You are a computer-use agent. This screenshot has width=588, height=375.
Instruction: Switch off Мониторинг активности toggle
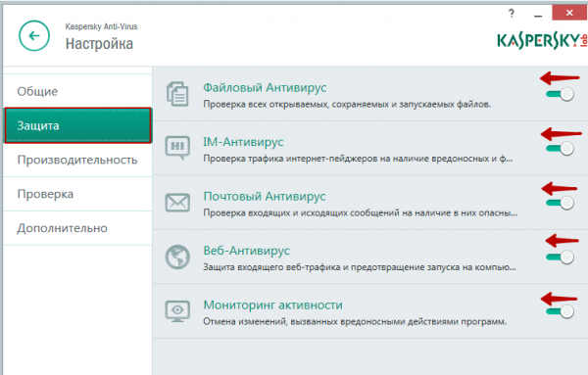pos(560,311)
